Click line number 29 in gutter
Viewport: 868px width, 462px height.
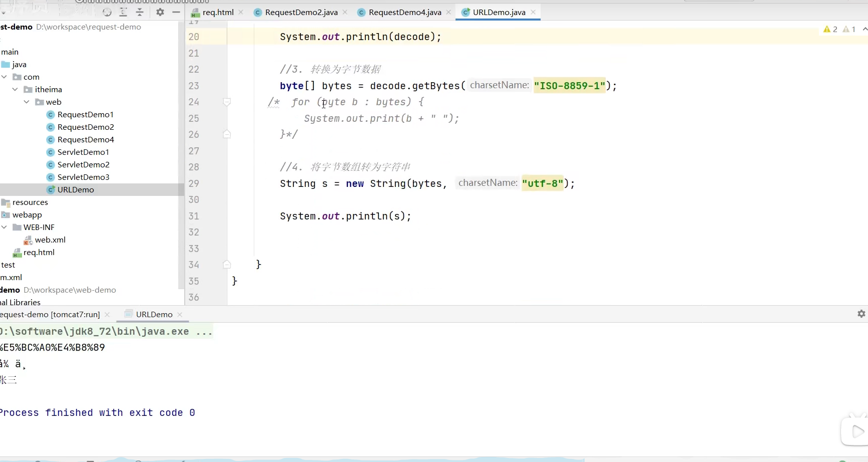[194, 183]
